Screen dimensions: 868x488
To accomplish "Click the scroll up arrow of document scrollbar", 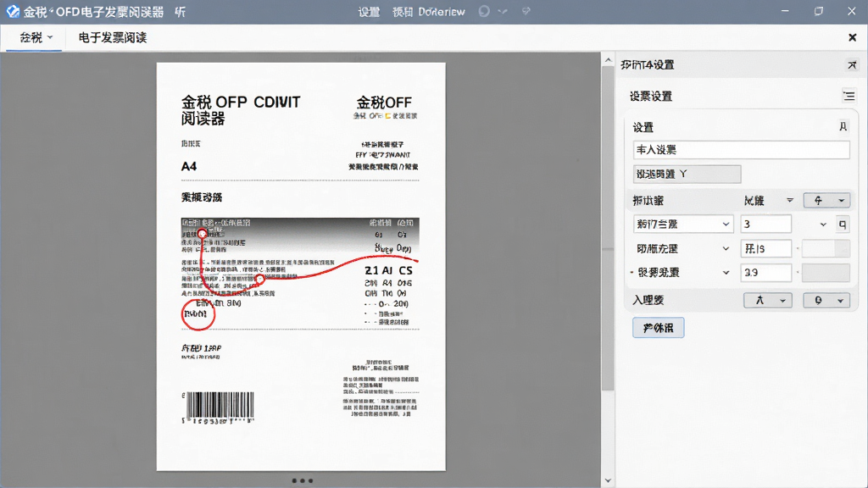I will (x=608, y=60).
